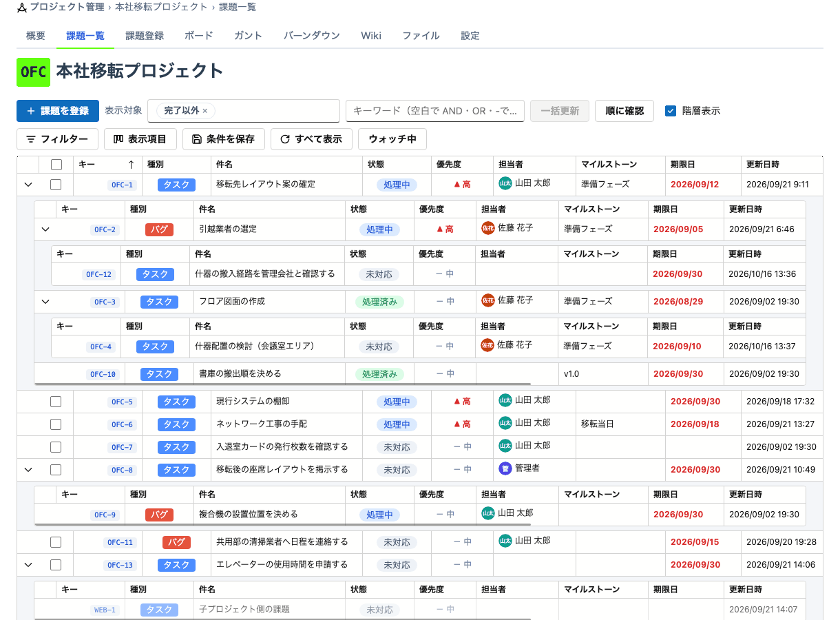Collapse the OFC-3 row children
The height and width of the screenshot is (620, 840).
(x=45, y=302)
